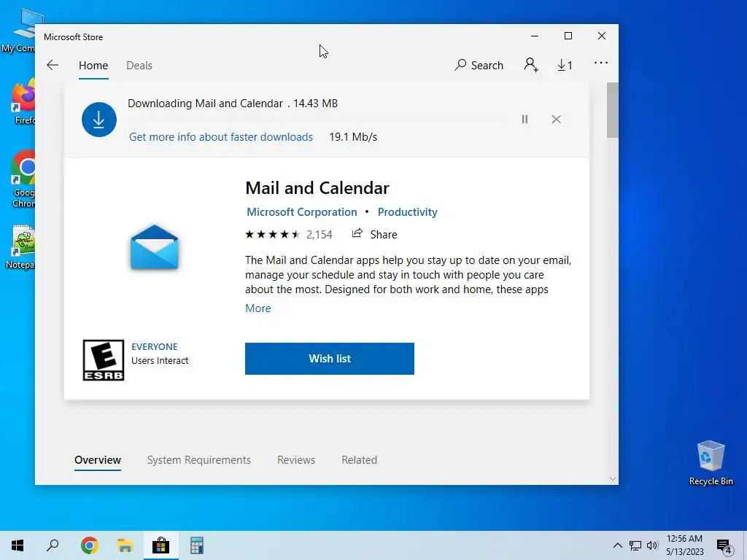Open the notification center icon
The width and height of the screenshot is (747, 560).
tap(724, 546)
